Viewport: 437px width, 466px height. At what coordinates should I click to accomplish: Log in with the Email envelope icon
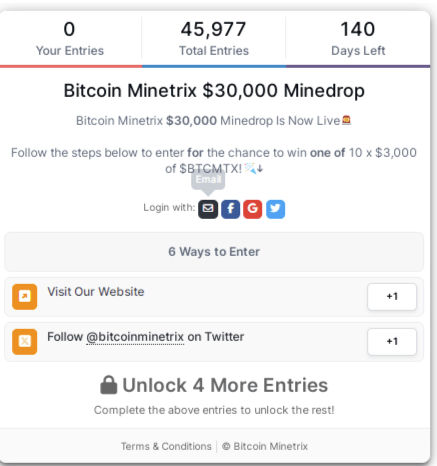click(x=208, y=209)
